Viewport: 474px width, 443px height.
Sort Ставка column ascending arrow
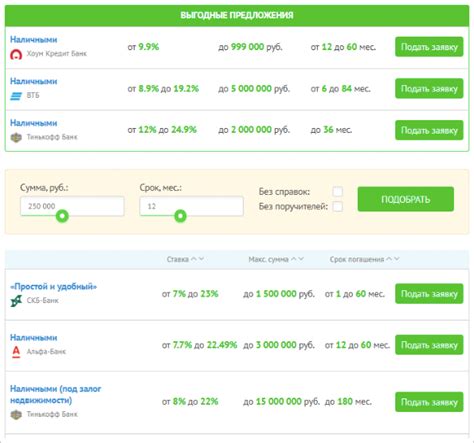pos(194,259)
